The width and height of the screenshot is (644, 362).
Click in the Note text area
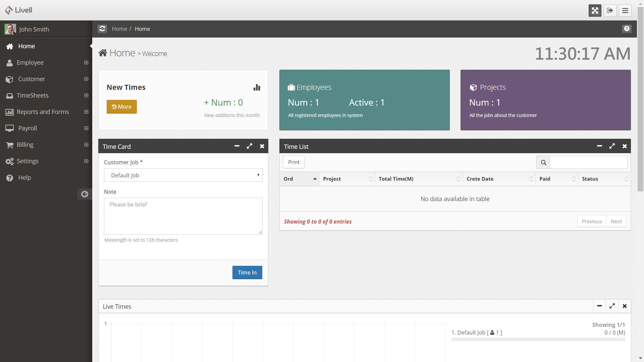(183, 216)
